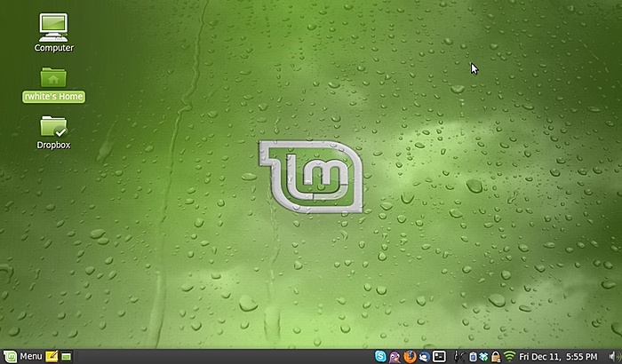The image size is (622, 364).
Task: Select the rwhite's Home folder icon
Action: (53, 77)
